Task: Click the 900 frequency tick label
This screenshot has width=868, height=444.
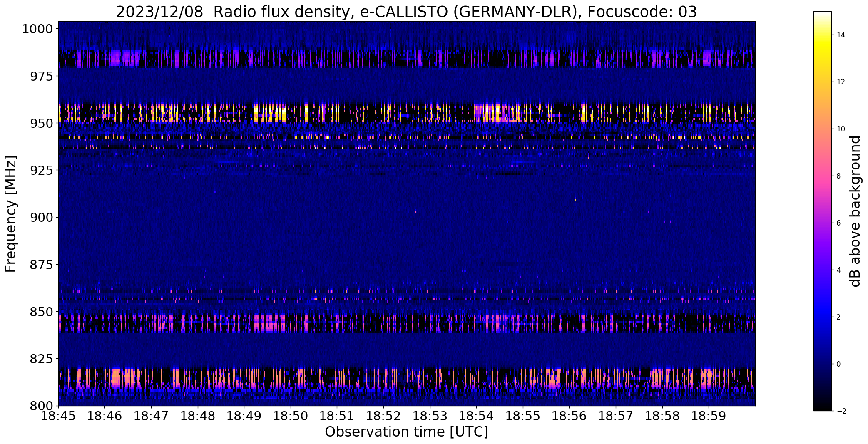Action: pyautogui.click(x=41, y=217)
